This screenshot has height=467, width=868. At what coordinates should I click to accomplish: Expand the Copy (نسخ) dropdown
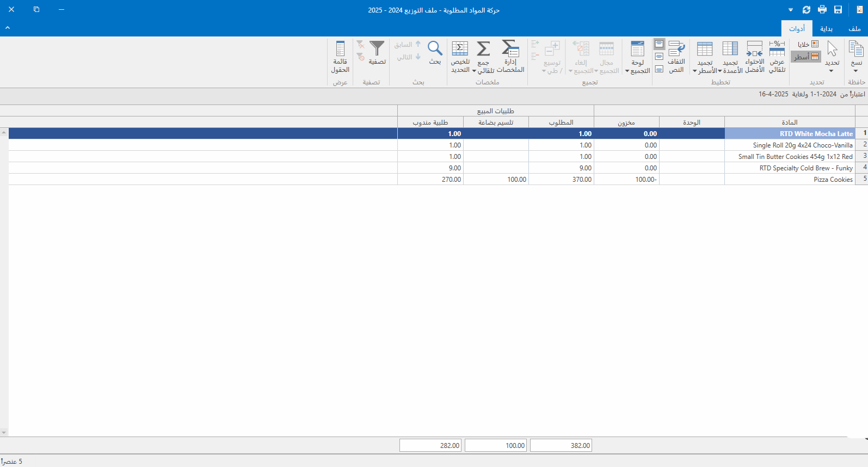[856, 71]
